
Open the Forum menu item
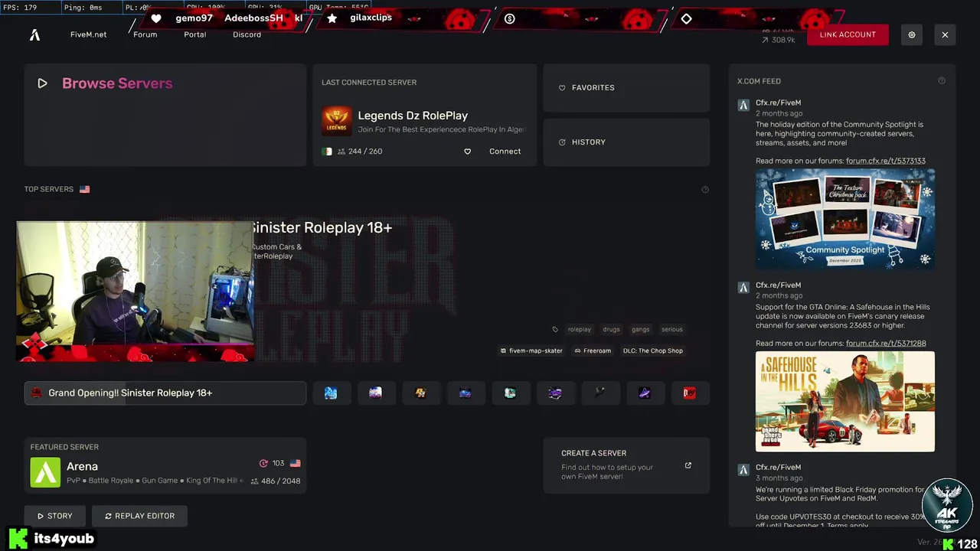(x=145, y=34)
